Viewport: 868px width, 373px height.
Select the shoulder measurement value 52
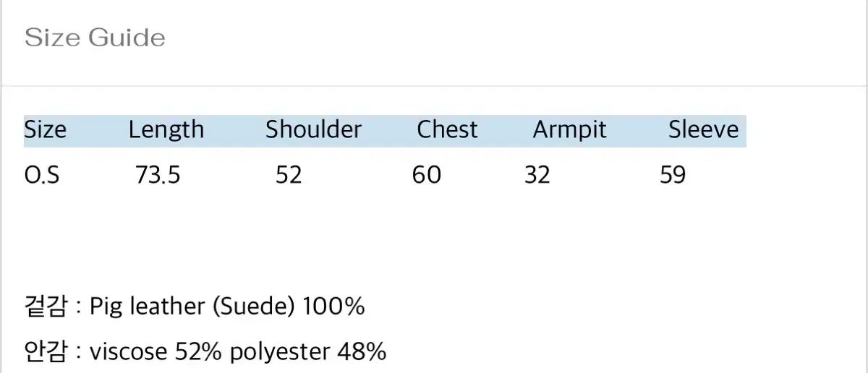(x=289, y=175)
